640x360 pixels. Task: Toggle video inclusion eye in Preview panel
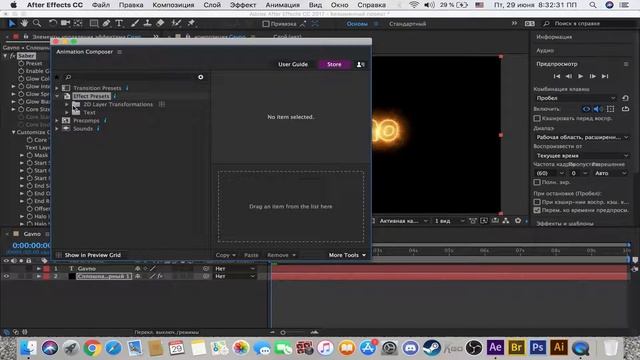[x=586, y=109]
